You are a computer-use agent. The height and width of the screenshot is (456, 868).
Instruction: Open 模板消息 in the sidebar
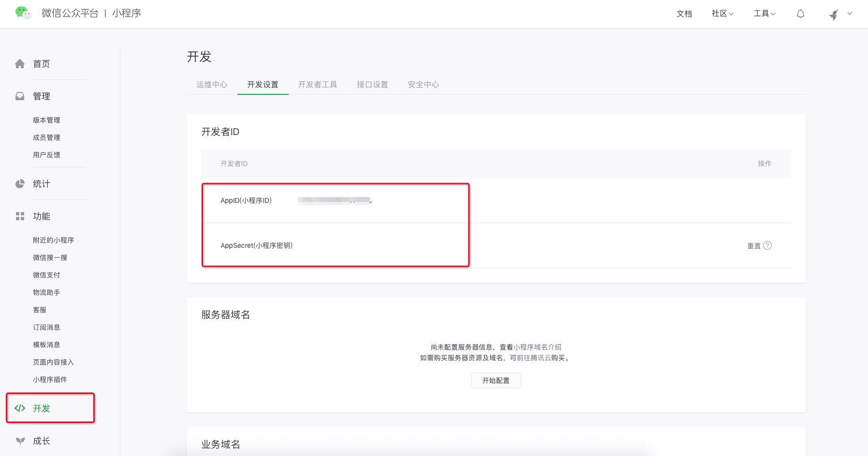point(46,345)
